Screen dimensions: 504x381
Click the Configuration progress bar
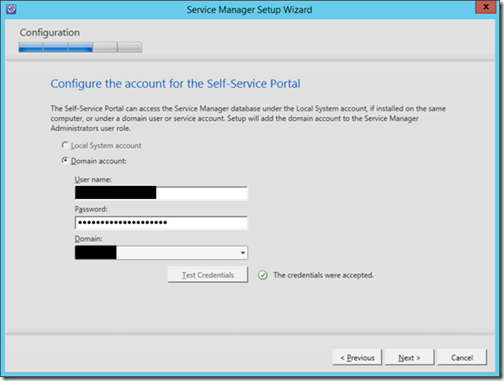click(80, 47)
